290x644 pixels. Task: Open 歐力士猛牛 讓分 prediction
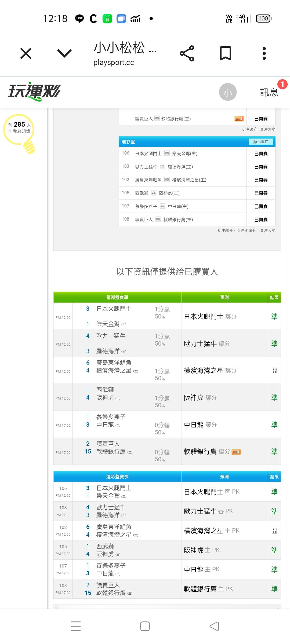(207, 344)
